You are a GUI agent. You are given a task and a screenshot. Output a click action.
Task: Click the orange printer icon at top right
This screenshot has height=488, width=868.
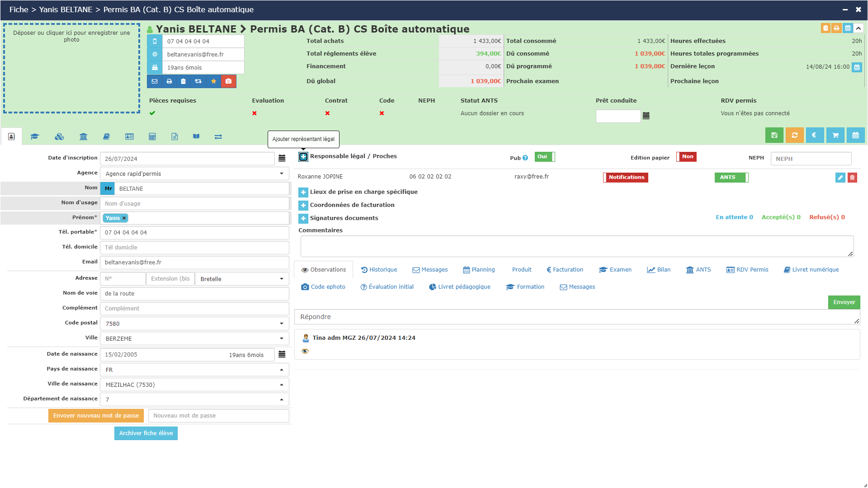[836, 28]
